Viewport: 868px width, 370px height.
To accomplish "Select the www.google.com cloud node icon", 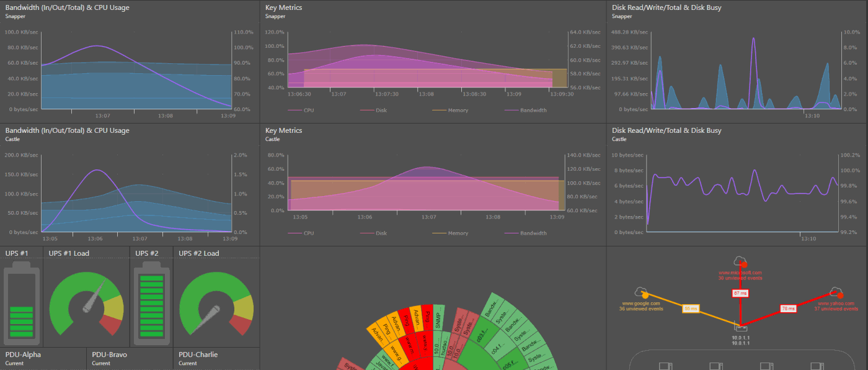I will coord(641,292).
